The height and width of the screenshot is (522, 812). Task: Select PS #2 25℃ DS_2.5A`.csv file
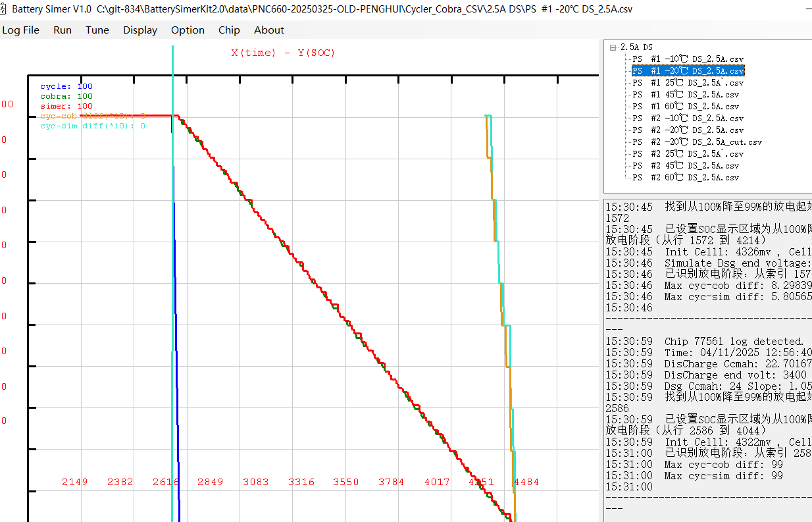[688, 154]
